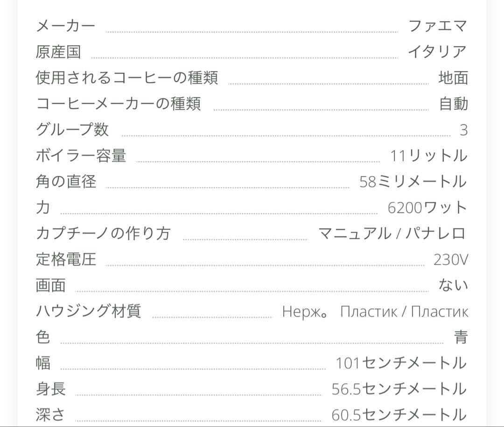Click the グループ数 label
The width and height of the screenshot is (504, 427).
coord(72,129)
